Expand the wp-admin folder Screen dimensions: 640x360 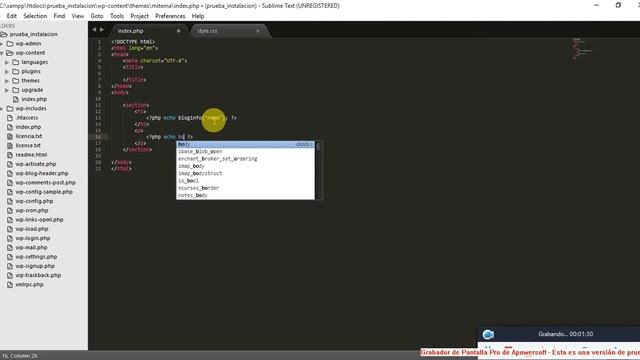coord(2,44)
